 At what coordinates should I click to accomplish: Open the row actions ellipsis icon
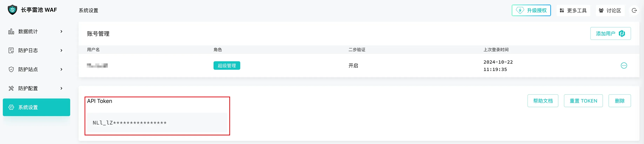tap(624, 66)
